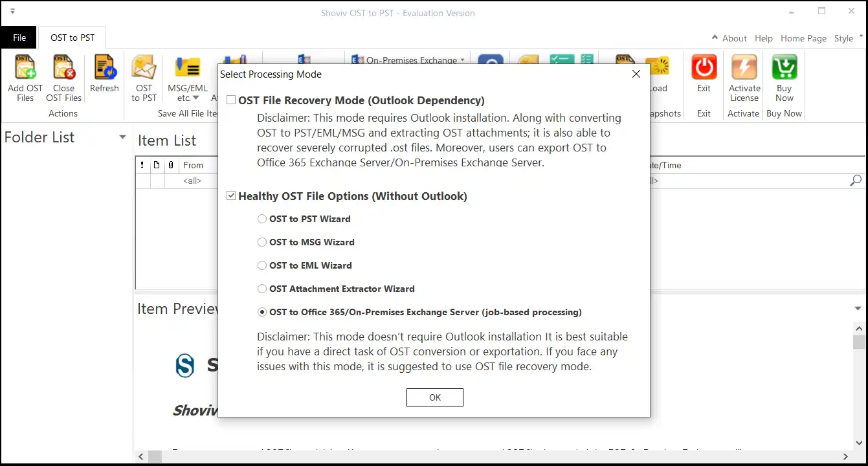Select OST to Office 365/On-Premises Exchange option
Screen dimensions: 868x466
262,312
